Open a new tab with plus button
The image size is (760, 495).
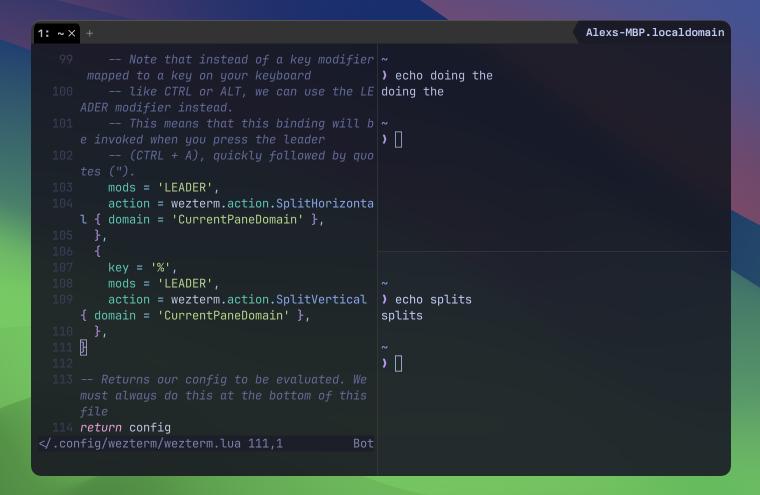[90, 33]
